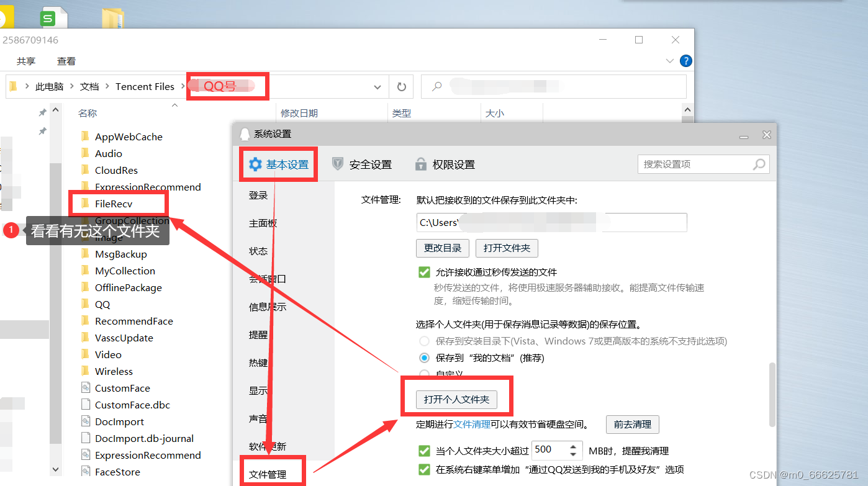
Task: Select 主面板 in settings sidebar
Action: [263, 223]
